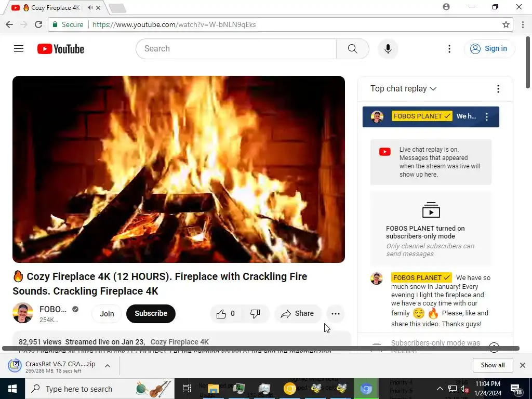This screenshot has height=399, width=532.
Task: Open the Windows Start menu
Action: click(12, 389)
